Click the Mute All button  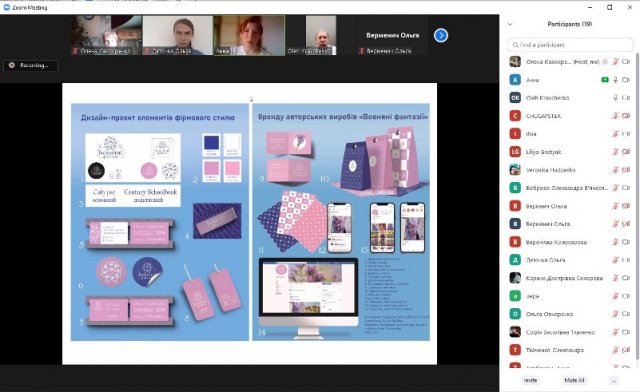pos(574,380)
